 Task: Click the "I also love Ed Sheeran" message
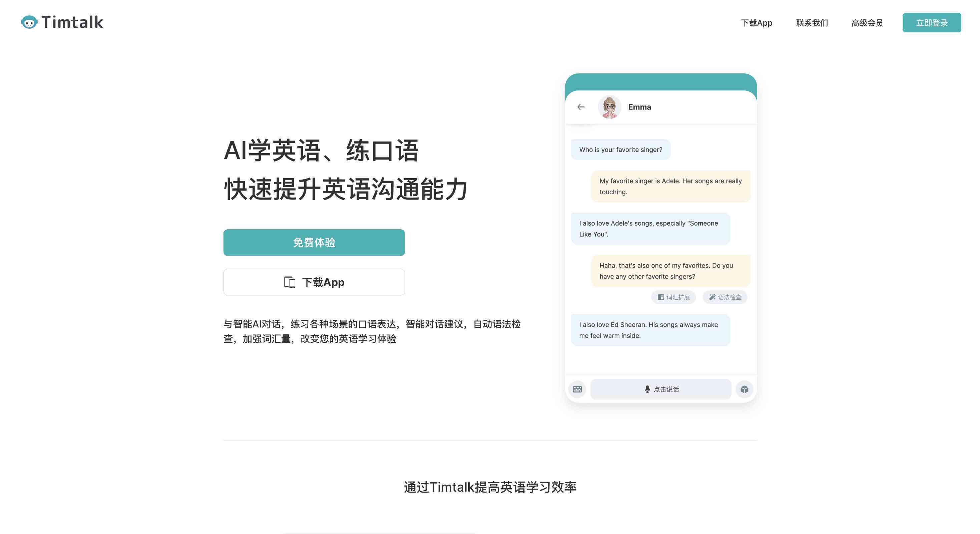pos(650,330)
